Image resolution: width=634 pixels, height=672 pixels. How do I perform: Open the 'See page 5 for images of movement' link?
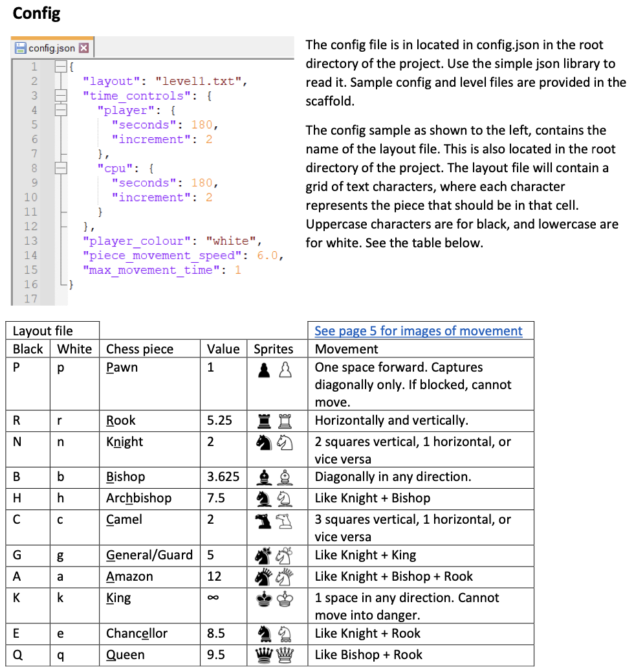coord(418,331)
